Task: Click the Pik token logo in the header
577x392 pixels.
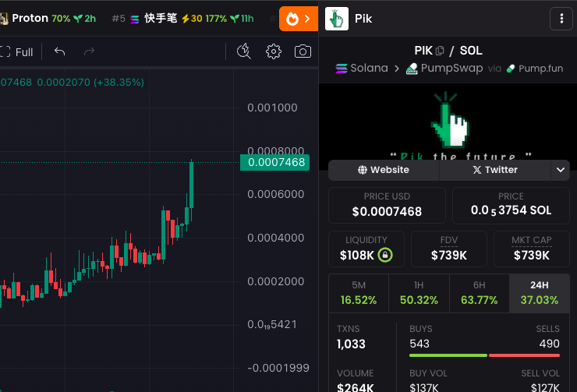Action: pyautogui.click(x=337, y=19)
